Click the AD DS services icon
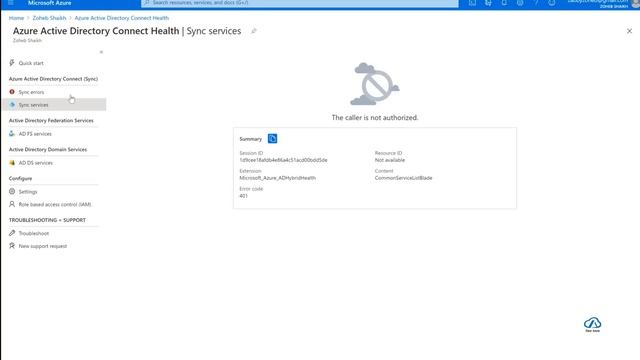The height and width of the screenshot is (360, 640). pyautogui.click(x=12, y=162)
